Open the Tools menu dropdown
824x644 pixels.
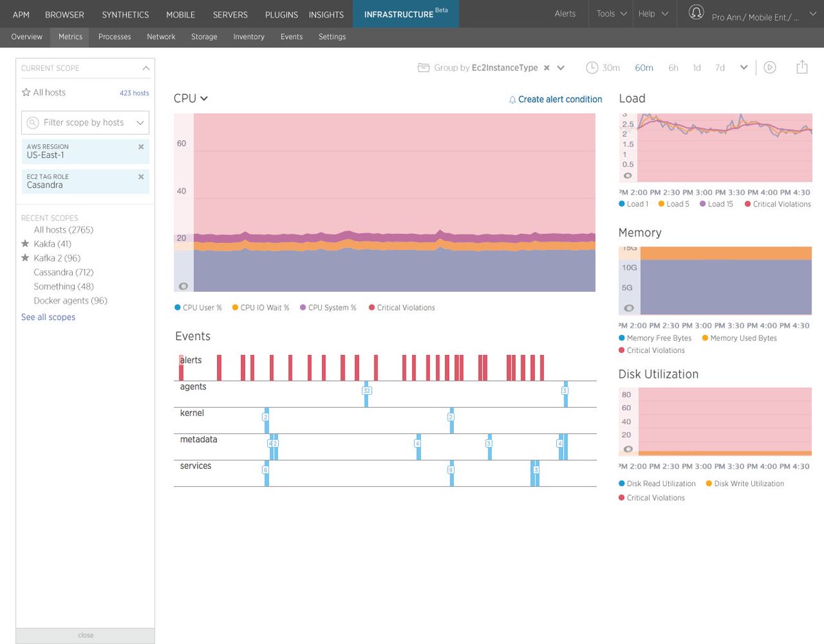pos(612,14)
